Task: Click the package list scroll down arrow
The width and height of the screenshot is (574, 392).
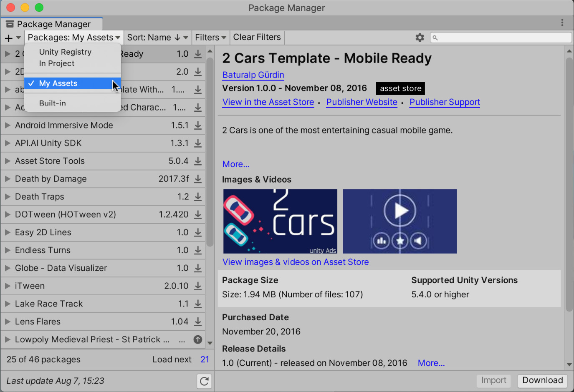Action: (210, 343)
